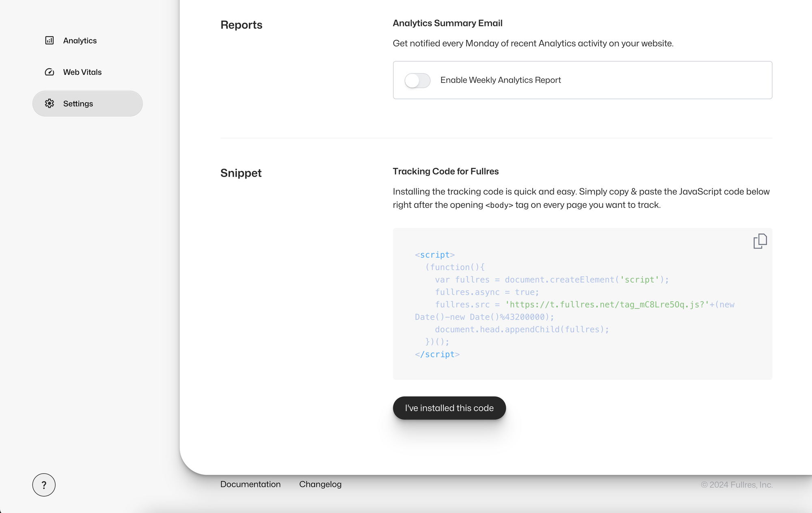
Task: Click the Analytics chart icon in sidebar
Action: click(x=50, y=41)
